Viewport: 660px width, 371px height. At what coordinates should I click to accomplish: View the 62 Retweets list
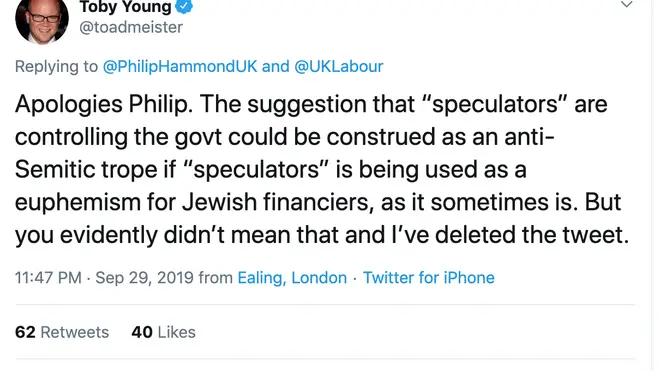click(x=62, y=332)
